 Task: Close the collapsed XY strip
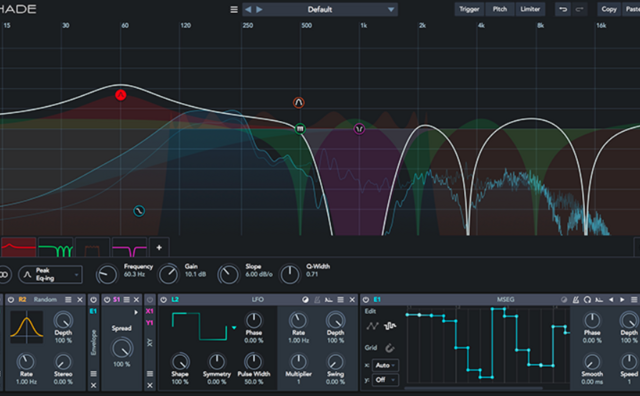(150, 385)
